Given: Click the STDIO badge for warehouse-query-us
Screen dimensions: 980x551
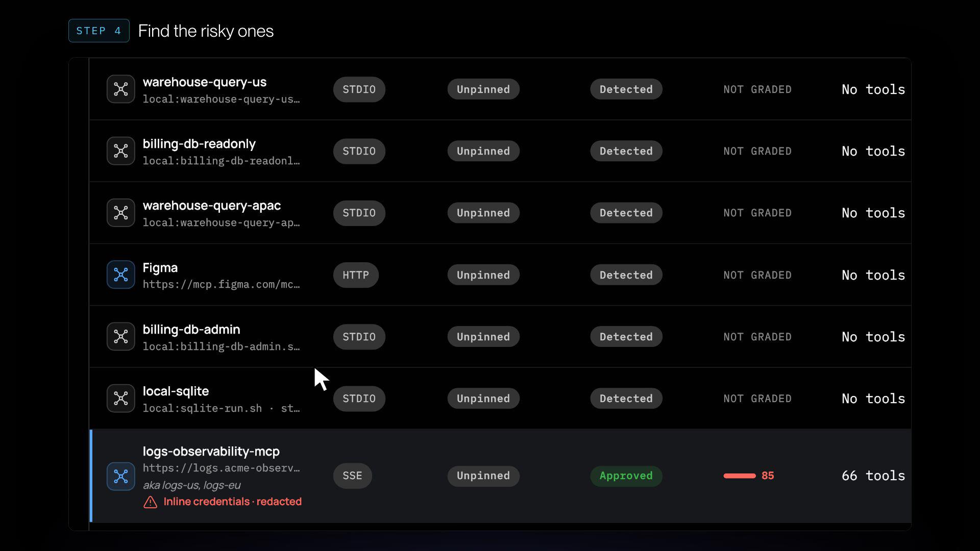Looking at the screenshot, I should [359, 89].
